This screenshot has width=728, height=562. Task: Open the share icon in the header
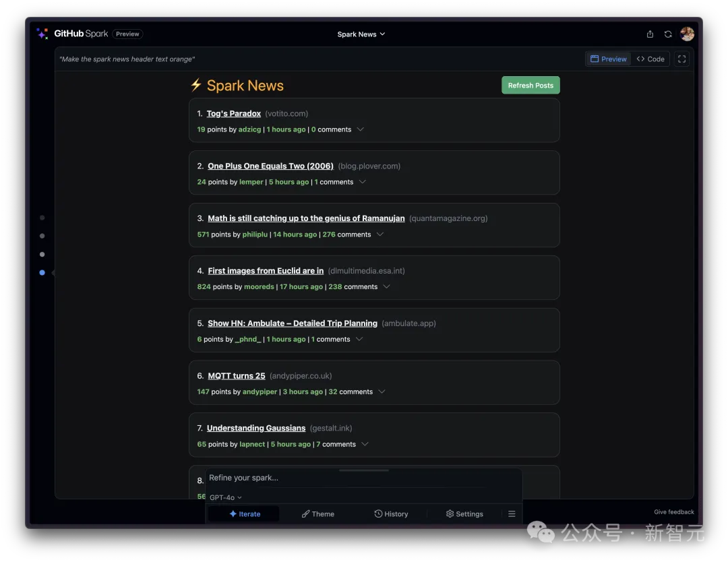[x=650, y=34]
